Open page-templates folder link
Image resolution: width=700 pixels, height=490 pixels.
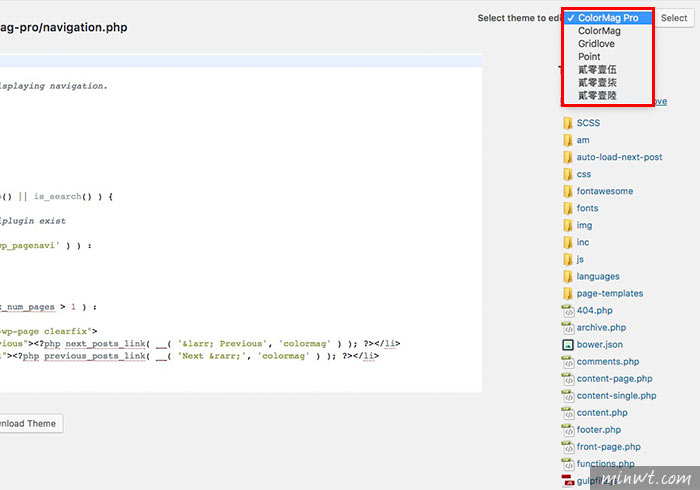click(x=610, y=294)
